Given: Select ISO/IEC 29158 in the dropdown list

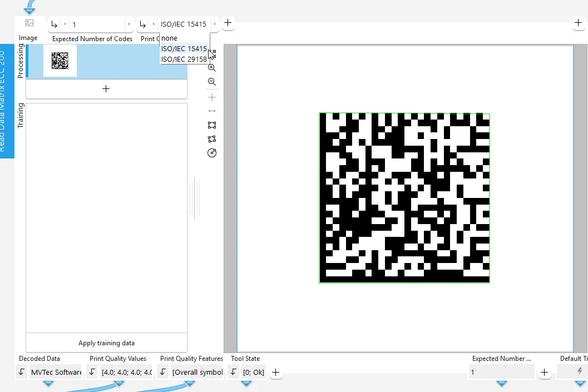Looking at the screenshot, I should (x=184, y=59).
